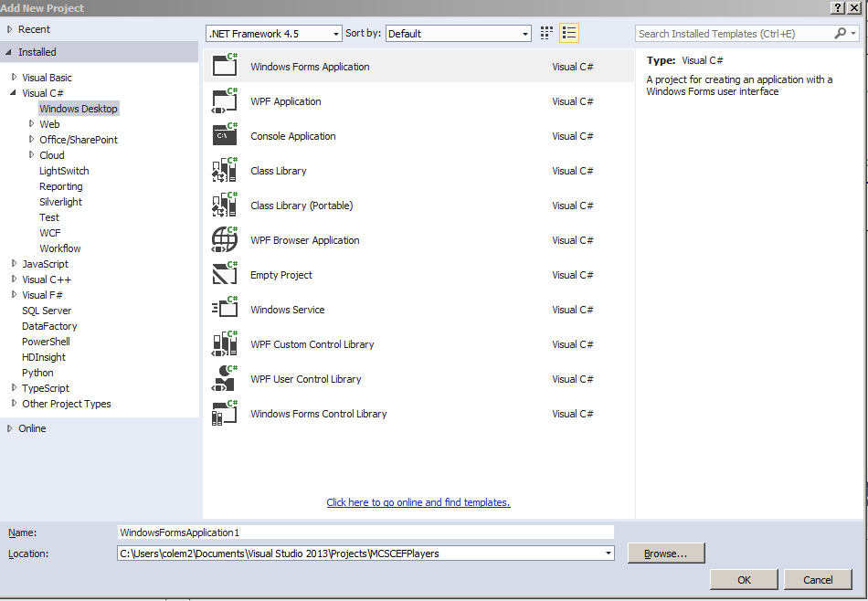This screenshot has width=868, height=601.
Task: Select the Workflow category
Action: [x=60, y=248]
